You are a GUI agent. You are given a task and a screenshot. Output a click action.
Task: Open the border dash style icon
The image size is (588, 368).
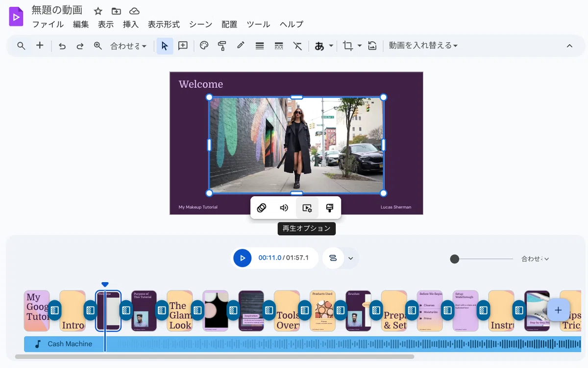[x=279, y=46]
